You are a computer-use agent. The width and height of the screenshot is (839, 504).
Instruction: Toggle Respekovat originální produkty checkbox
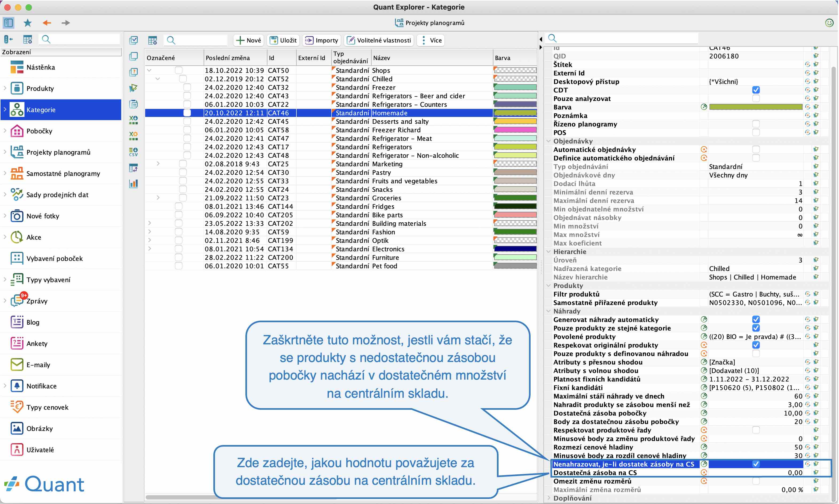pos(755,345)
